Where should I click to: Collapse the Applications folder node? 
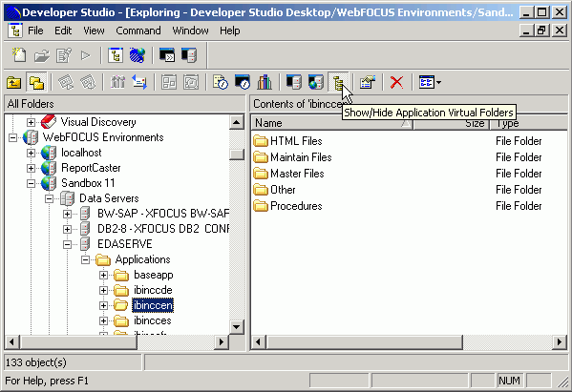tap(85, 259)
